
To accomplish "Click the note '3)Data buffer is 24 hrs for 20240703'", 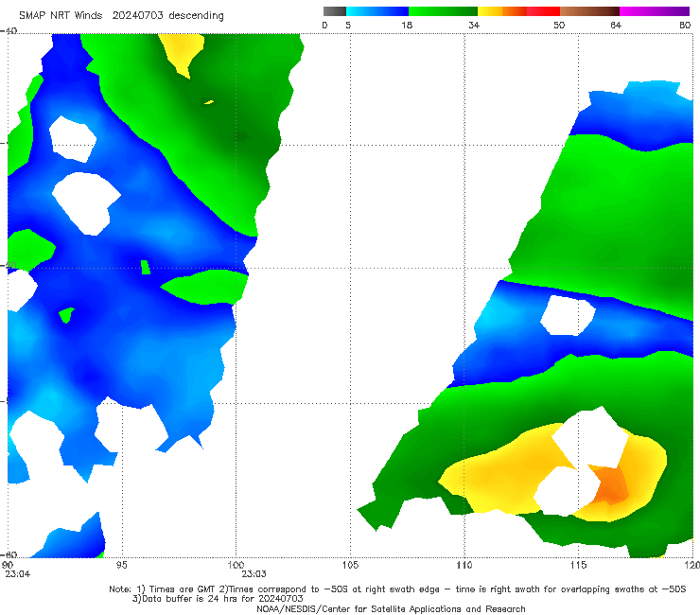I will 218,599.
